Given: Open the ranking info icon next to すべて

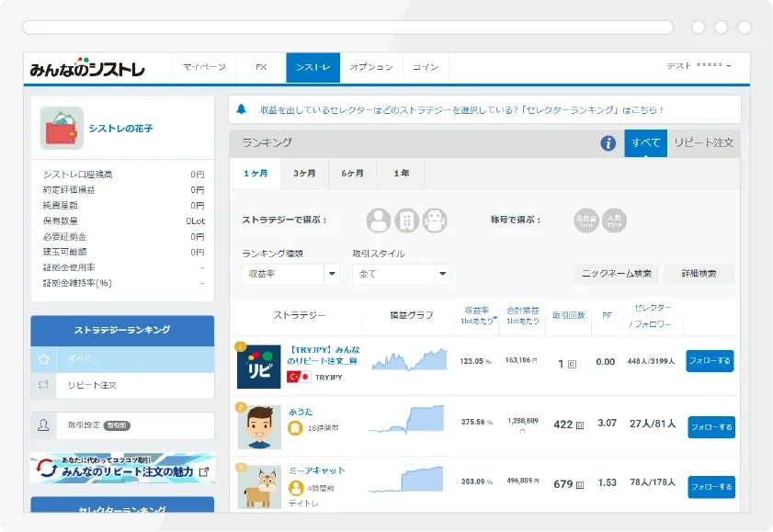Looking at the screenshot, I should pyautogui.click(x=608, y=143).
